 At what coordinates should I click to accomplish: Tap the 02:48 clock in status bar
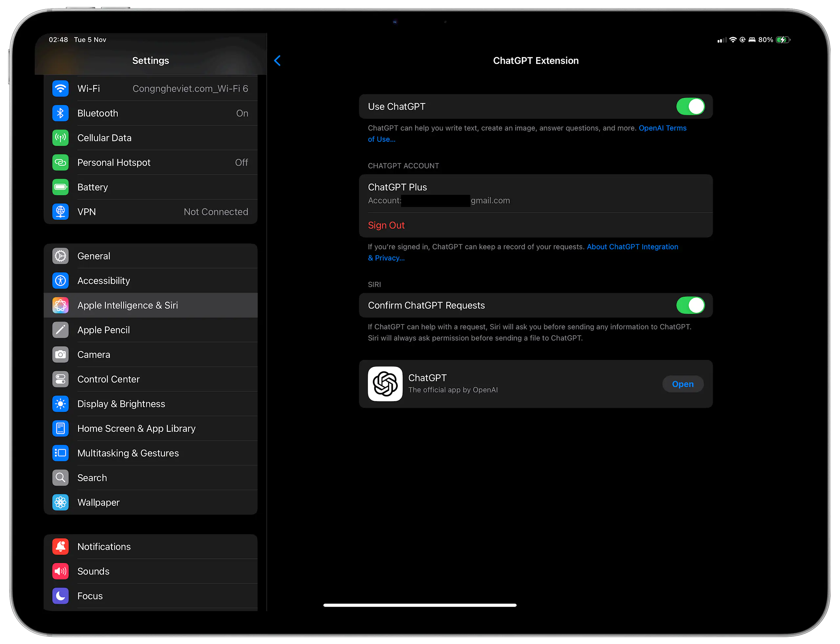click(58, 40)
